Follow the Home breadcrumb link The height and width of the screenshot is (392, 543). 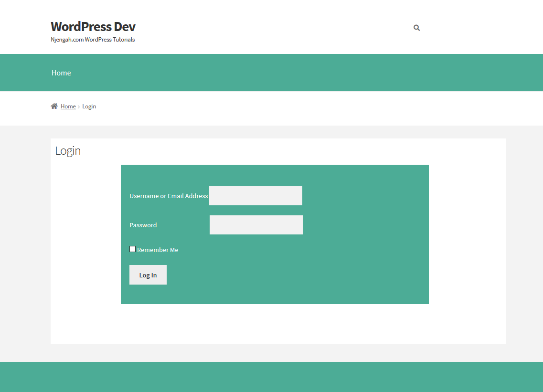[x=68, y=106]
